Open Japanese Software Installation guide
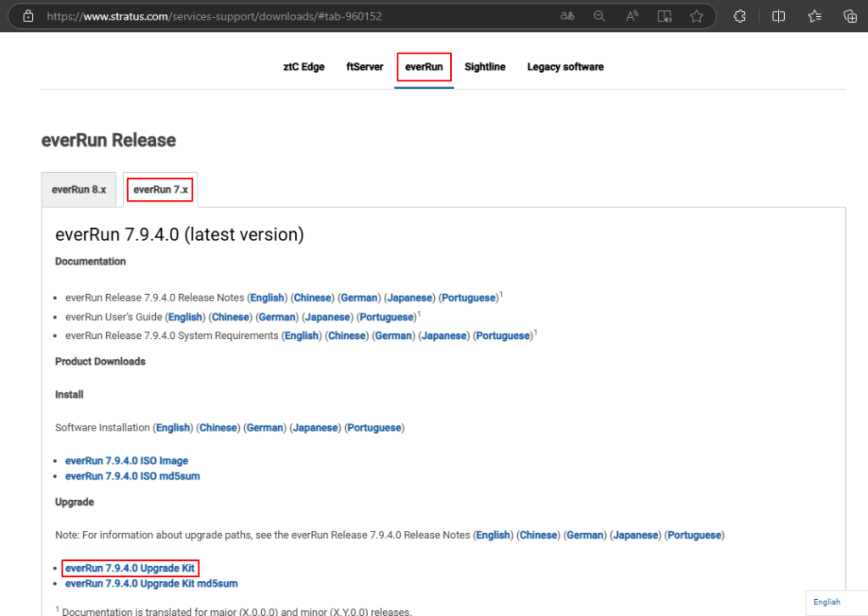 (315, 428)
